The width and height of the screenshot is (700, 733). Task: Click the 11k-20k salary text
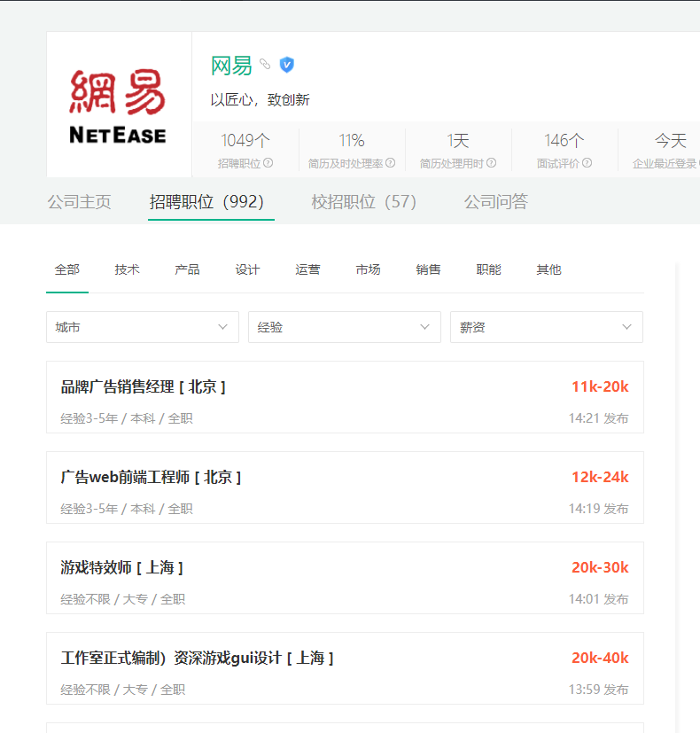[x=600, y=386]
